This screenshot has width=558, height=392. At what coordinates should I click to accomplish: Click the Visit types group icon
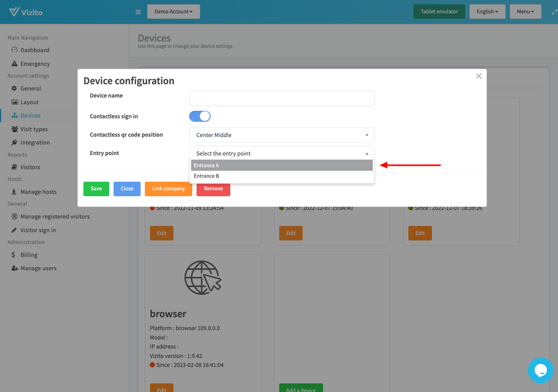(14, 130)
